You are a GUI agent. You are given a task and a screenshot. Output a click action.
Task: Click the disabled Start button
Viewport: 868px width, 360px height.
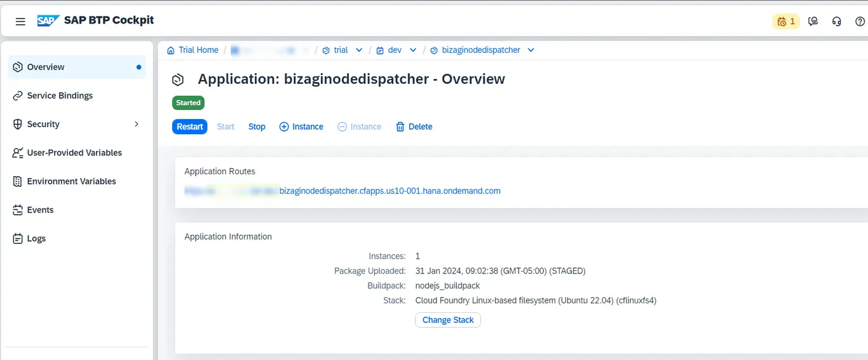(x=226, y=127)
